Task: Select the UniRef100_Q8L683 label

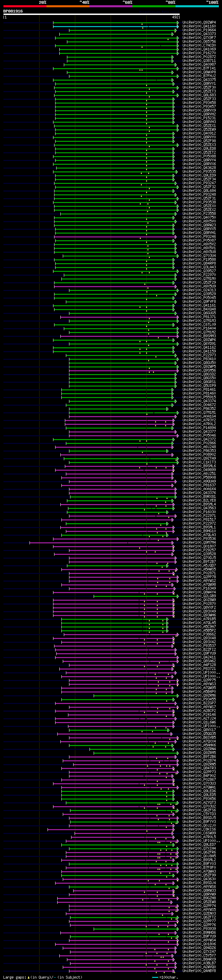Action: (x=199, y=95)
